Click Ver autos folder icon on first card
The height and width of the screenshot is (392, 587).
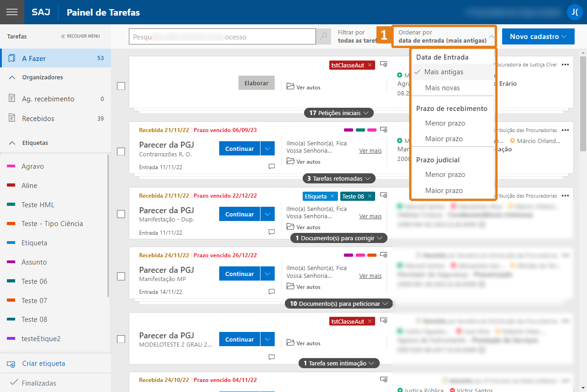pos(290,87)
